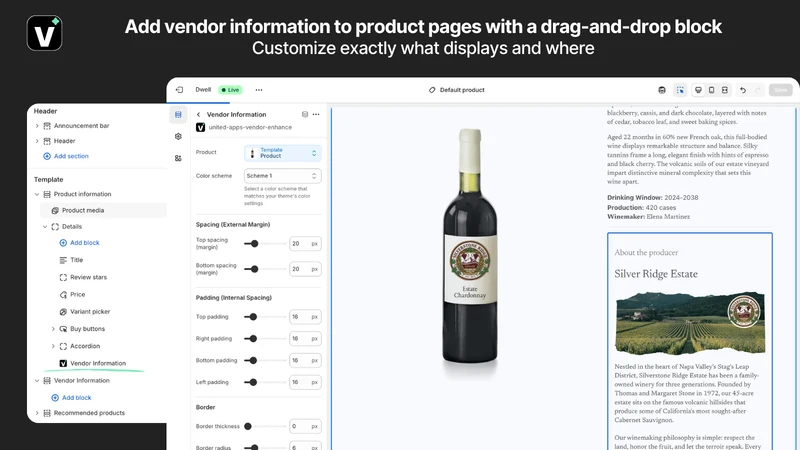Open the Product template dropdown

pos(283,153)
